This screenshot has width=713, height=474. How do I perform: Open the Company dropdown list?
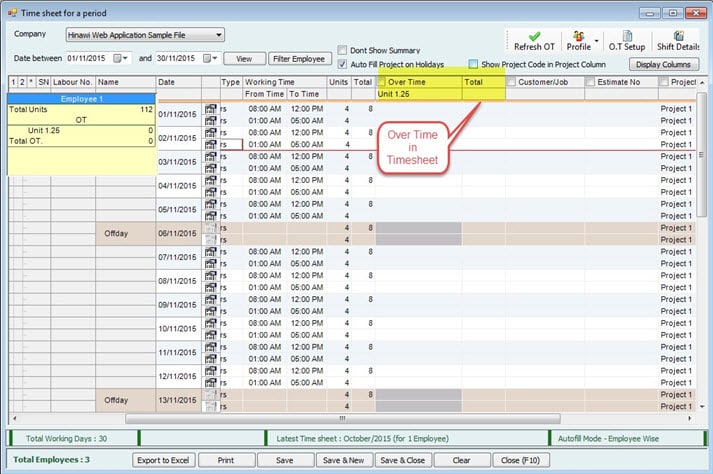[219, 35]
